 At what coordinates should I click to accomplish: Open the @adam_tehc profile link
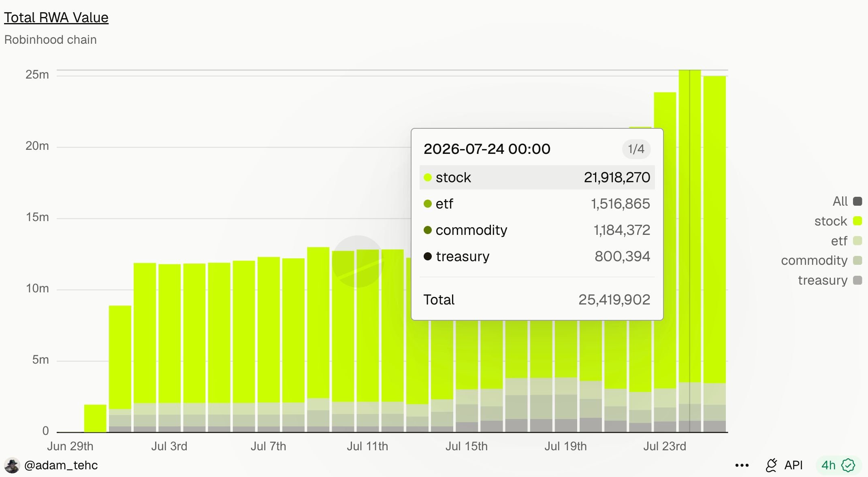coord(61,465)
